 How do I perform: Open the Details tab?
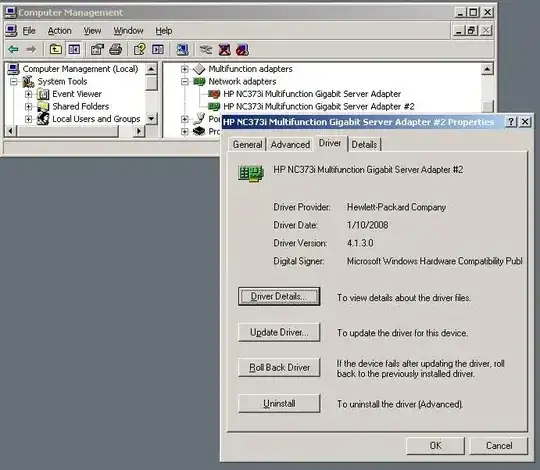(364, 145)
